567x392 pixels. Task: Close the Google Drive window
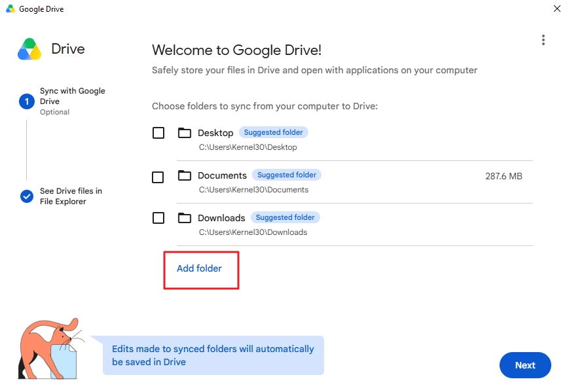557,9
